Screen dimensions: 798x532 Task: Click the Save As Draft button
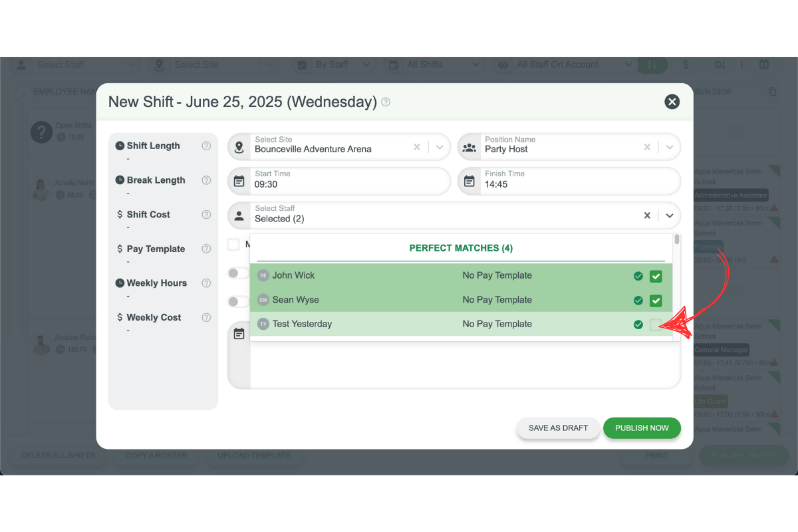click(558, 428)
